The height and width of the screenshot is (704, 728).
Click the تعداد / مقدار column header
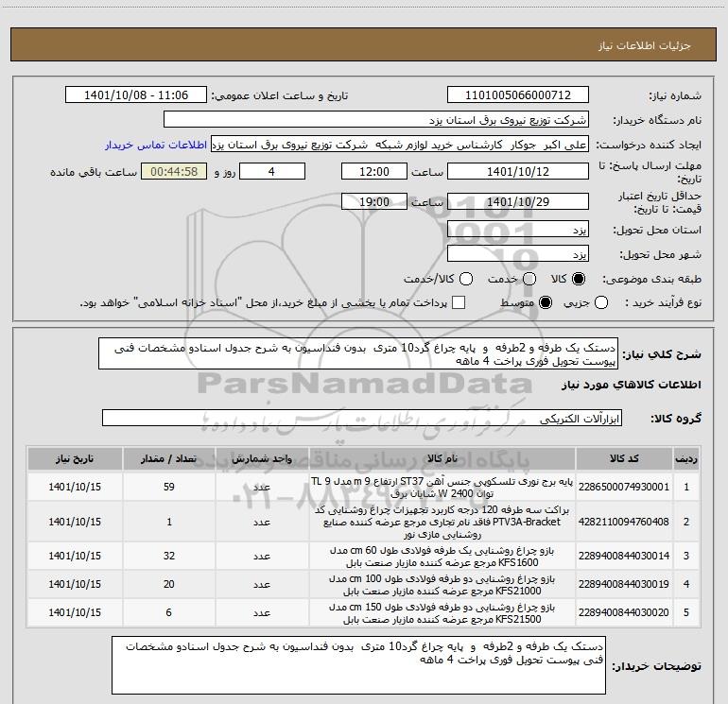[169, 459]
